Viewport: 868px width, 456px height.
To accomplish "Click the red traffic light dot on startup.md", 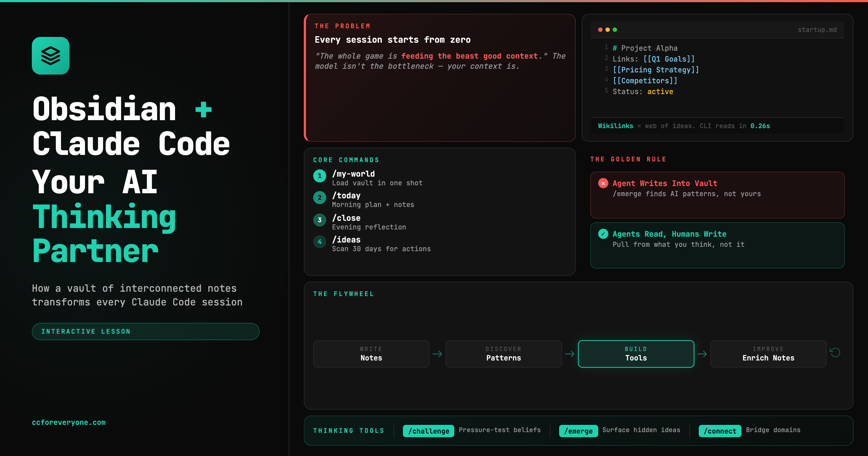I will point(600,29).
